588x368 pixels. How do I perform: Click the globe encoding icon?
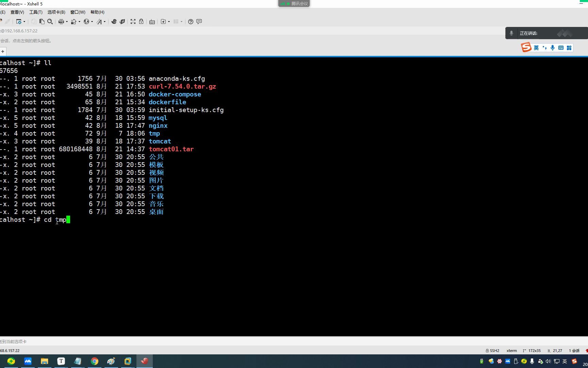[x=86, y=21]
